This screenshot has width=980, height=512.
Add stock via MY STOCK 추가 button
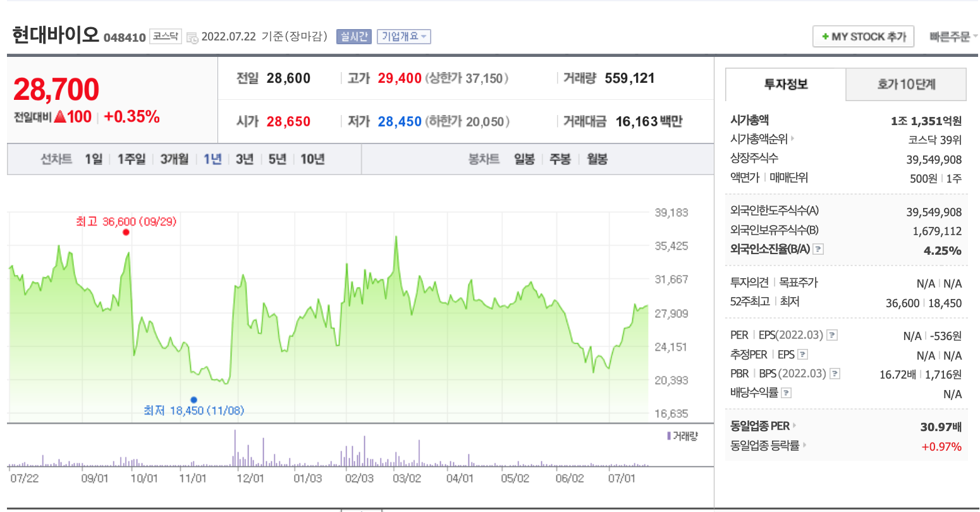pyautogui.click(x=863, y=37)
